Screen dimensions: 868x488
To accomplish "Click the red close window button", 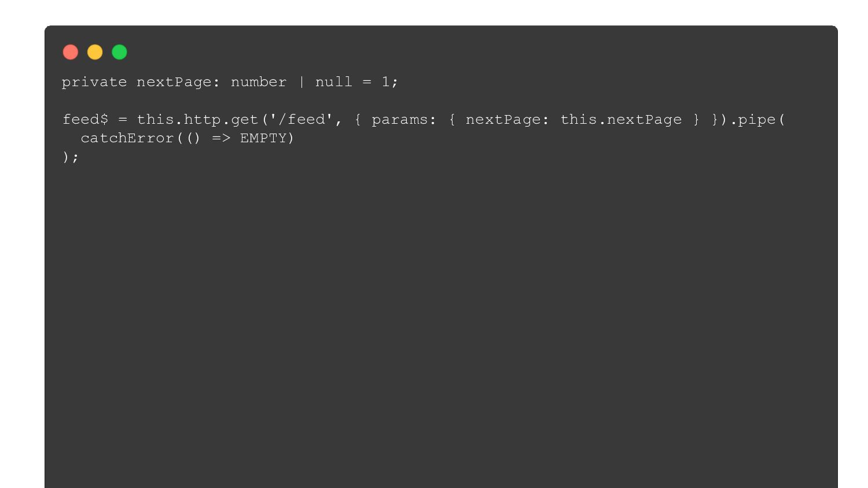I will 71,53.
